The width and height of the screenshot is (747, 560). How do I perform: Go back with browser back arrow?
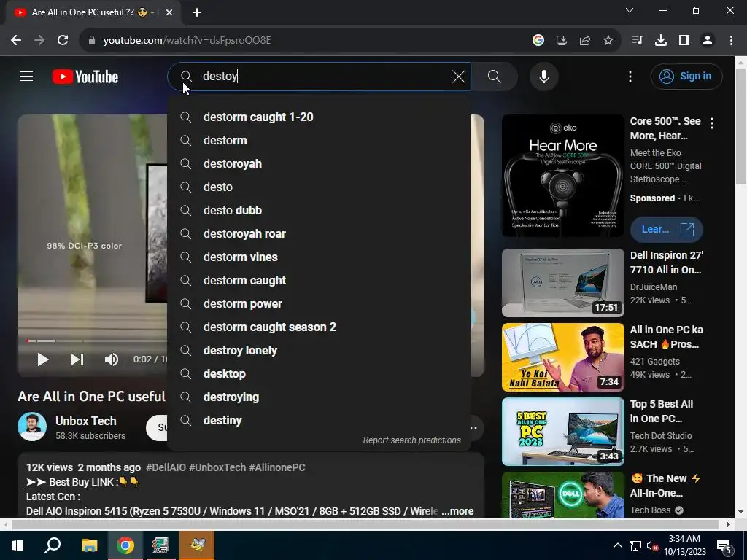16,41
